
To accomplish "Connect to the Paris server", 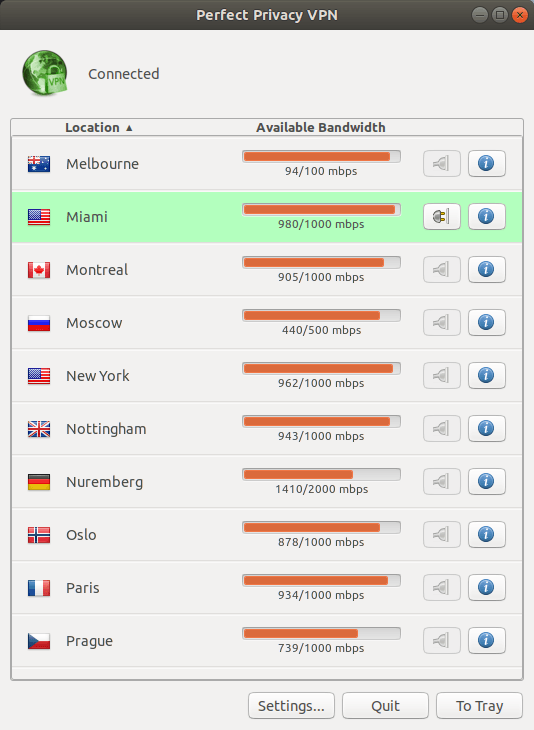I will [x=442, y=588].
